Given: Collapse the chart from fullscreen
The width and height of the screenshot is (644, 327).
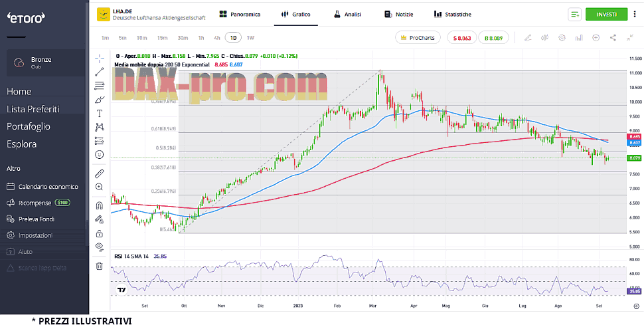Looking at the screenshot, I should point(630,38).
